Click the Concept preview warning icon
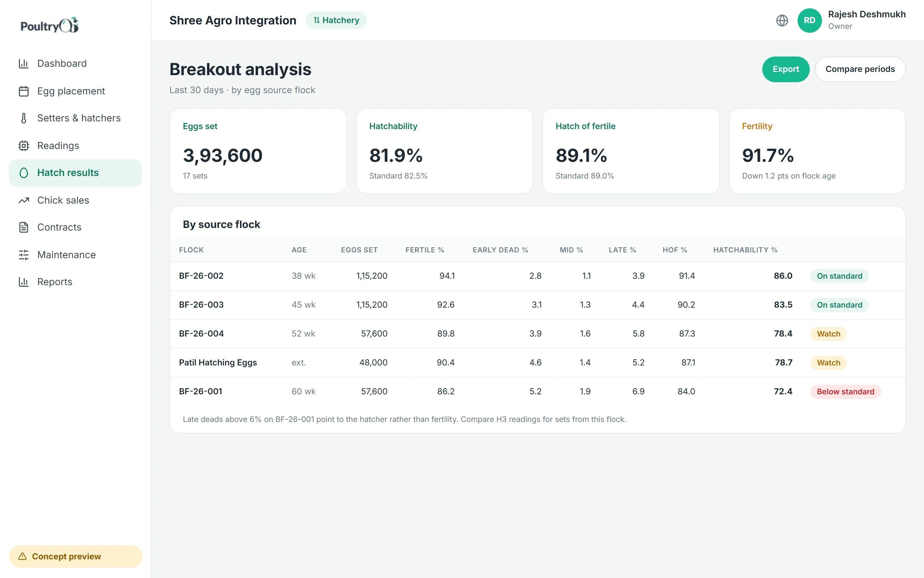The height and width of the screenshot is (578, 924). click(22, 556)
